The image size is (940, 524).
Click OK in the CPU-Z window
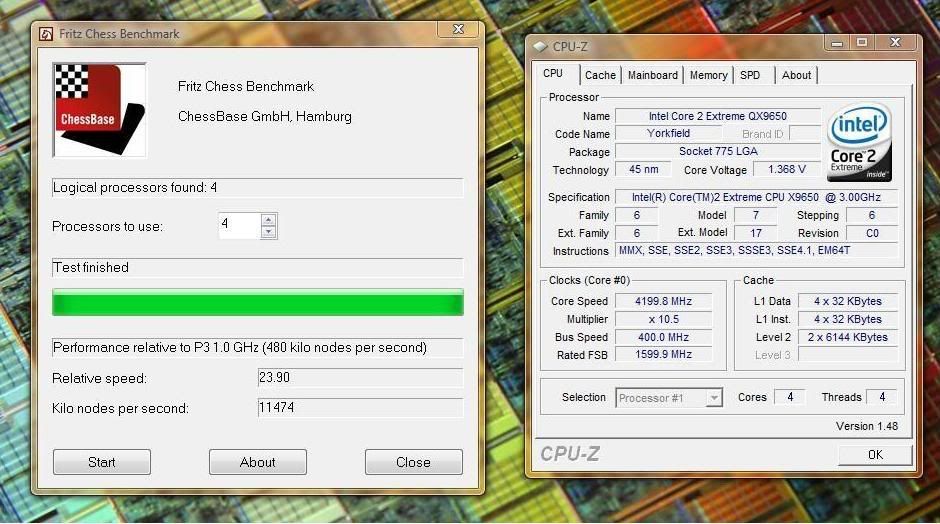pos(875,454)
